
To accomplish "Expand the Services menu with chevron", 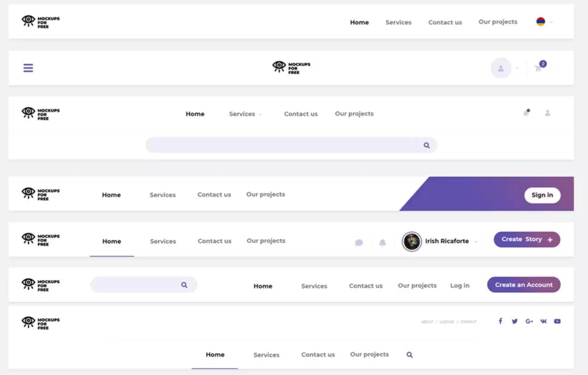I will pyautogui.click(x=245, y=114).
